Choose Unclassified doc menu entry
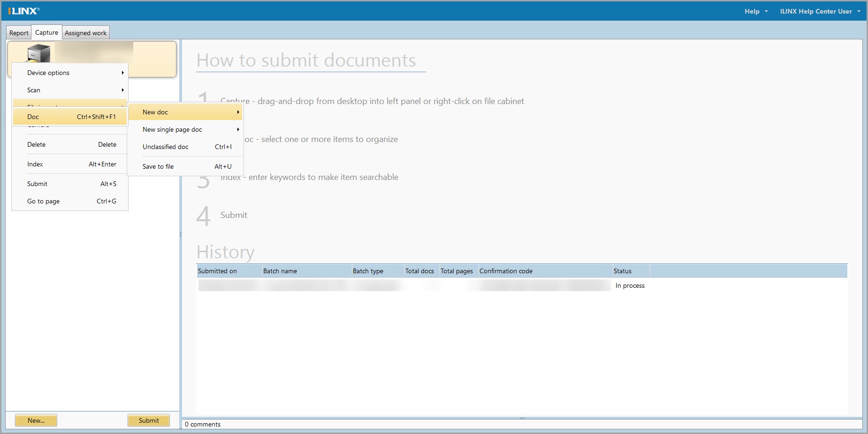The image size is (868, 434). pyautogui.click(x=166, y=147)
